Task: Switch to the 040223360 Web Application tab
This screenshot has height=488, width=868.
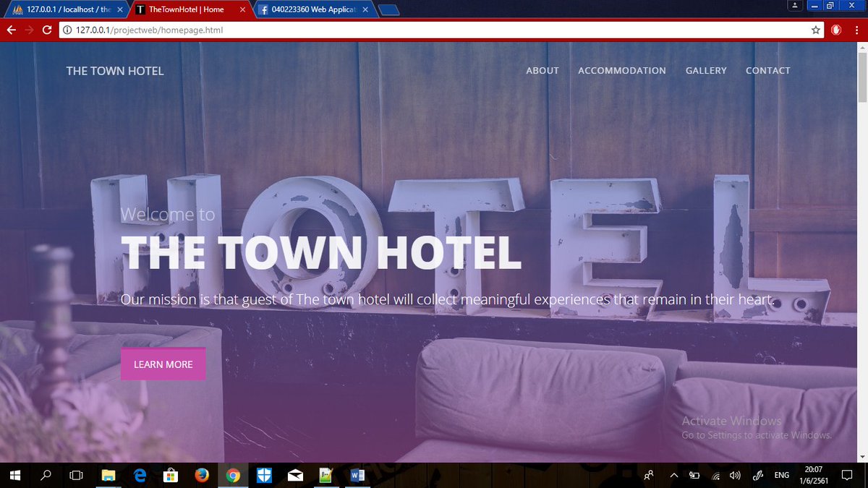Action: click(311, 9)
